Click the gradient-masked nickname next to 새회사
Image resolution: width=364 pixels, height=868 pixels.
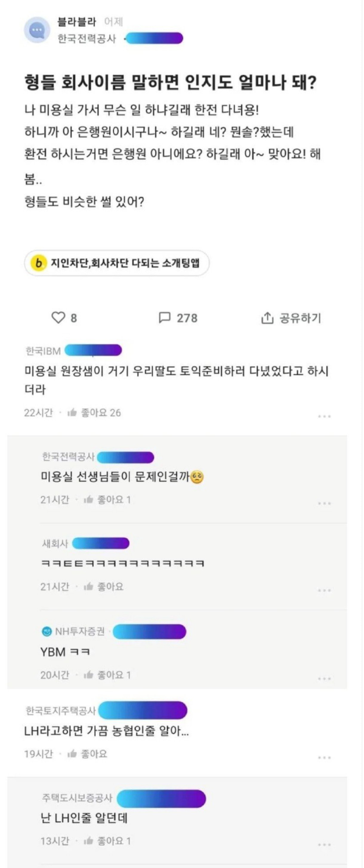pos(101,543)
